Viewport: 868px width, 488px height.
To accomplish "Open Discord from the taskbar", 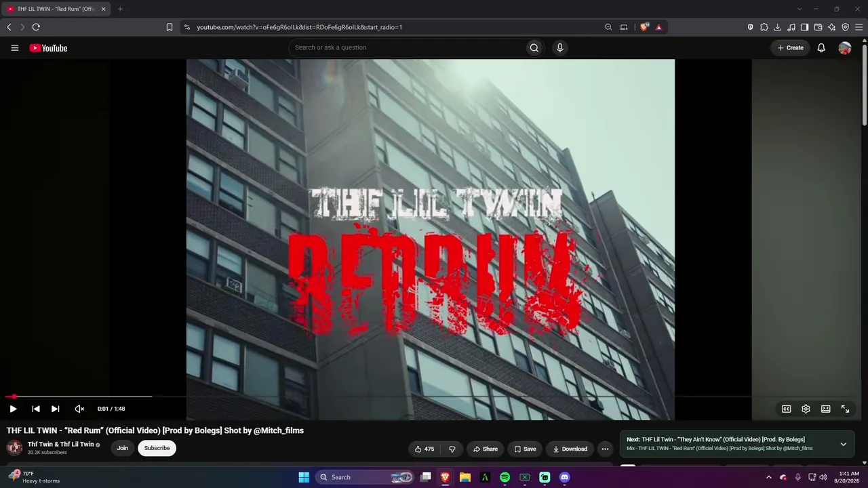I will (x=564, y=477).
